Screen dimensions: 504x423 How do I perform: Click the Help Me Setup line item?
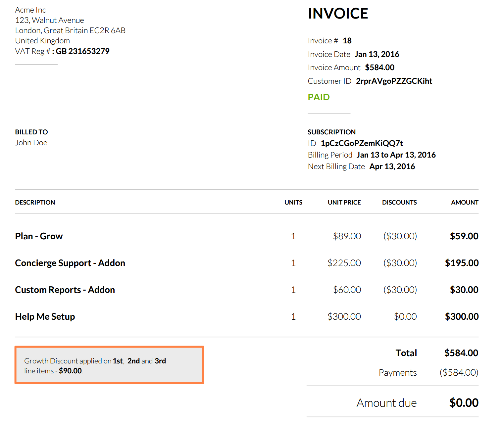pos(45,317)
